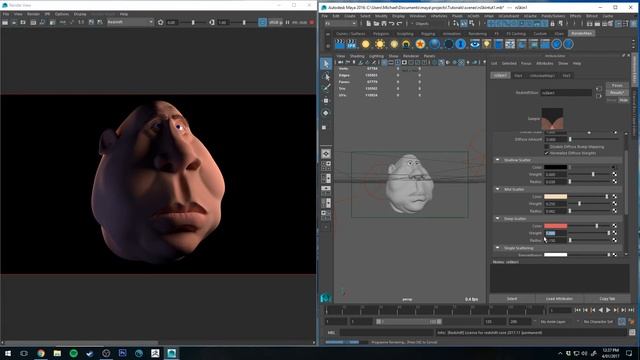Toggle the blue color management button in Render View

[262, 22]
